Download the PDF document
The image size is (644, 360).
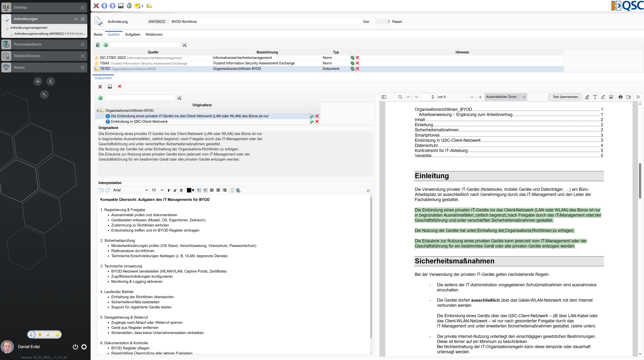628,97
